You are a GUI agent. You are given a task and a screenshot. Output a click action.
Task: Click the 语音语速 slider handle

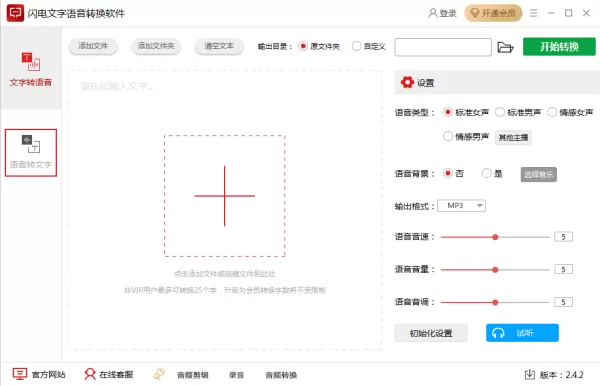click(x=495, y=237)
